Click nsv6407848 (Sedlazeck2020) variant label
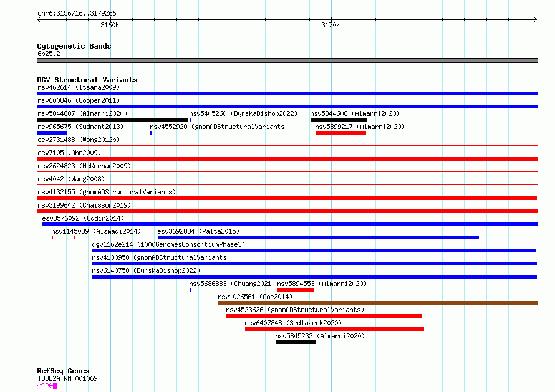The image size is (555, 392). click(293, 323)
